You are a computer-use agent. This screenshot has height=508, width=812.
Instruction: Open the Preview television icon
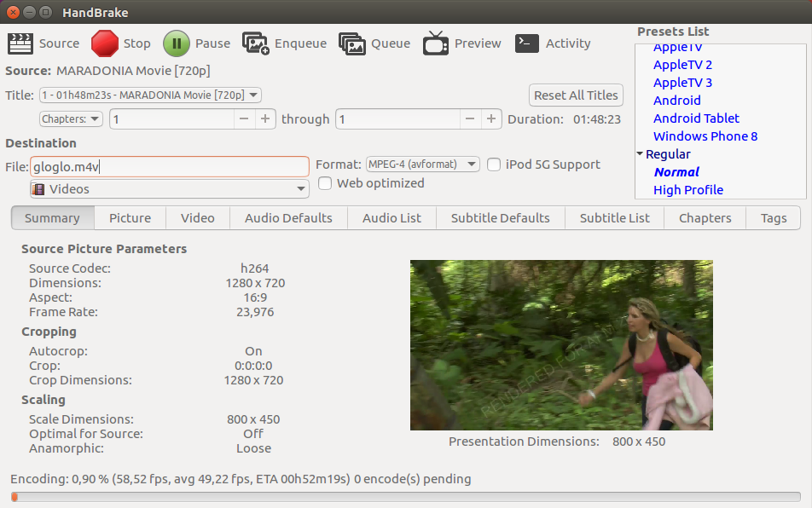436,43
